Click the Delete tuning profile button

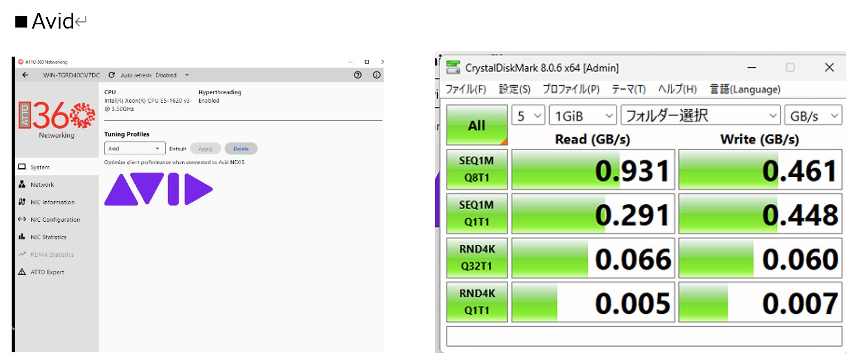241,149
